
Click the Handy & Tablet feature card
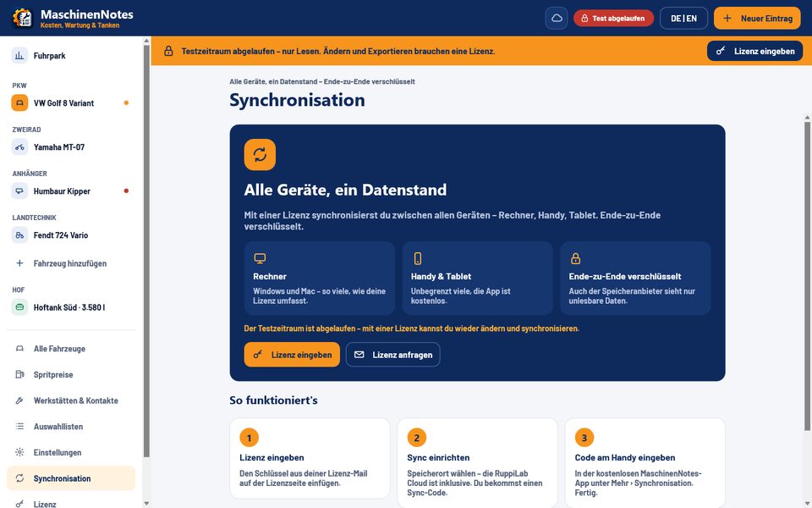coord(477,278)
